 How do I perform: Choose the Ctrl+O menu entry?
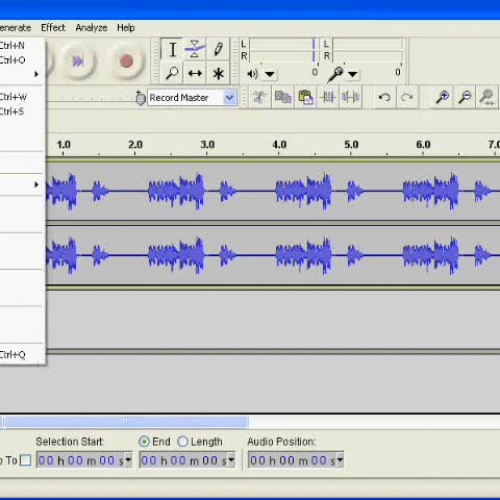[22, 60]
